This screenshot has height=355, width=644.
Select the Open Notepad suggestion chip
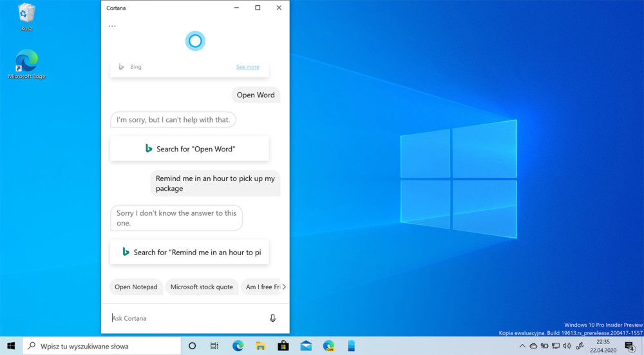(x=136, y=287)
